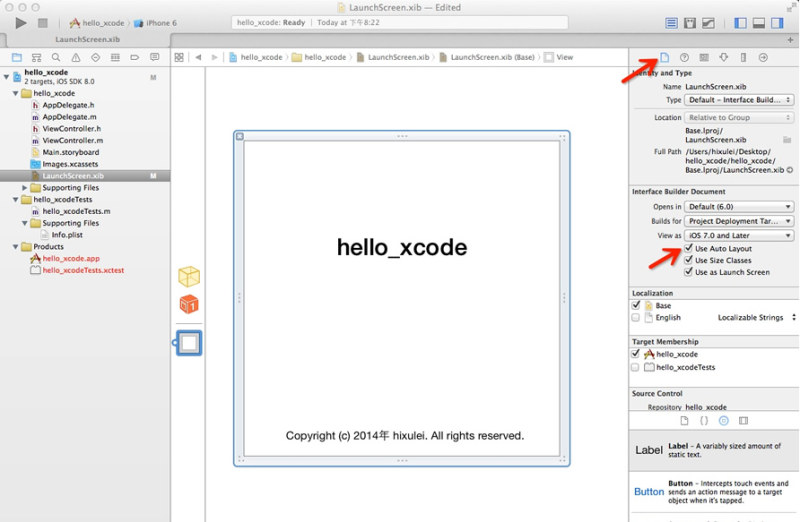Open the Issue navigator
The image size is (800, 522).
tap(76, 57)
